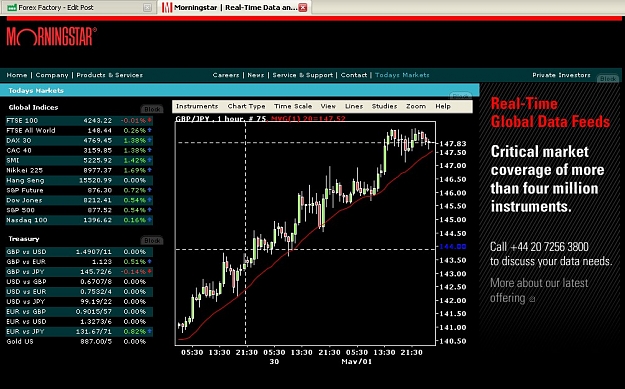Select SMI index row
Image resolution: width=625 pixels, height=389 pixels.
tap(79, 160)
